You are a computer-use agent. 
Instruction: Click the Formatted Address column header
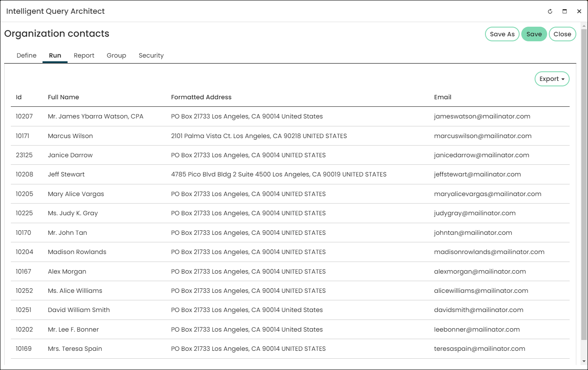(201, 97)
